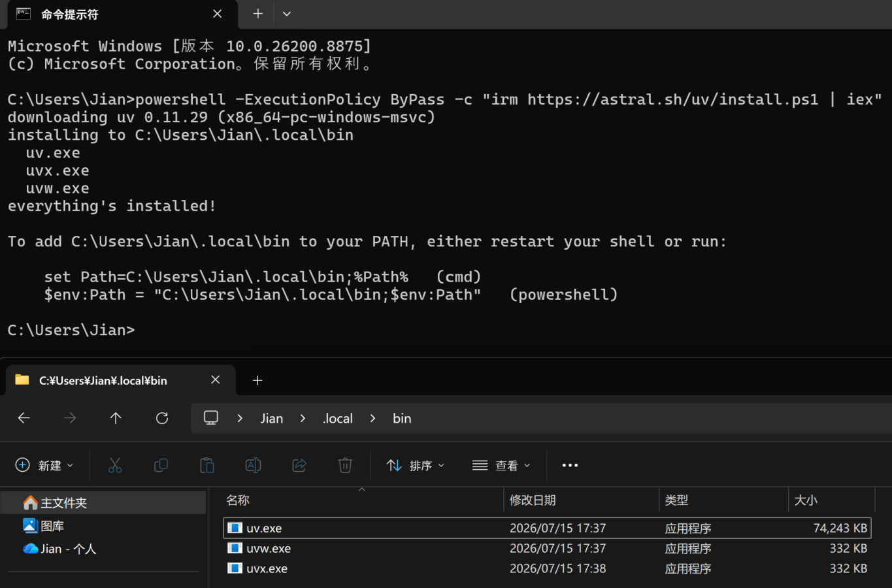Viewport: 892px width, 588px height.
Task: Click the Share icon in toolbar
Action: coord(299,465)
